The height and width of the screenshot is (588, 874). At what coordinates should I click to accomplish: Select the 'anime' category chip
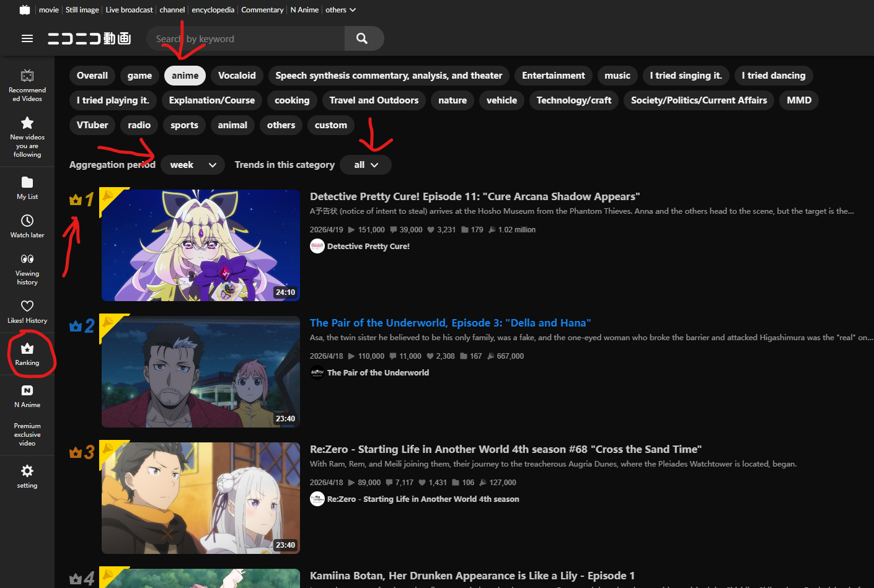[185, 76]
